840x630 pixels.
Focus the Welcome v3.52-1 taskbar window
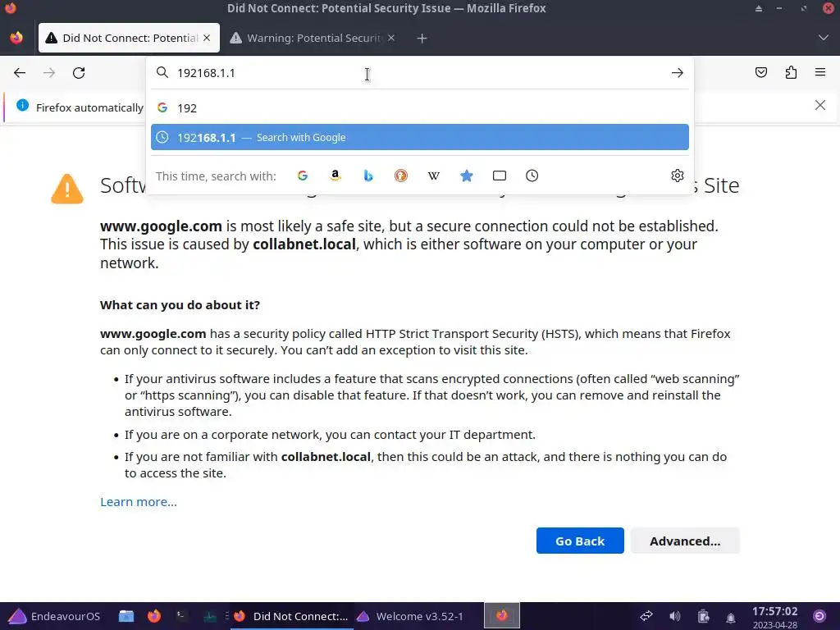coord(411,616)
